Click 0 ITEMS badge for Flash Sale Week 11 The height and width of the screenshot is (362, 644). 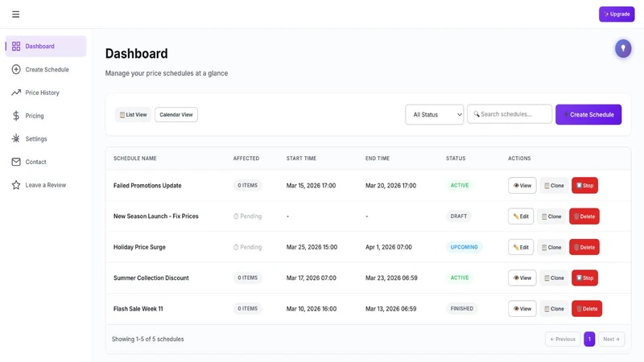(x=248, y=309)
